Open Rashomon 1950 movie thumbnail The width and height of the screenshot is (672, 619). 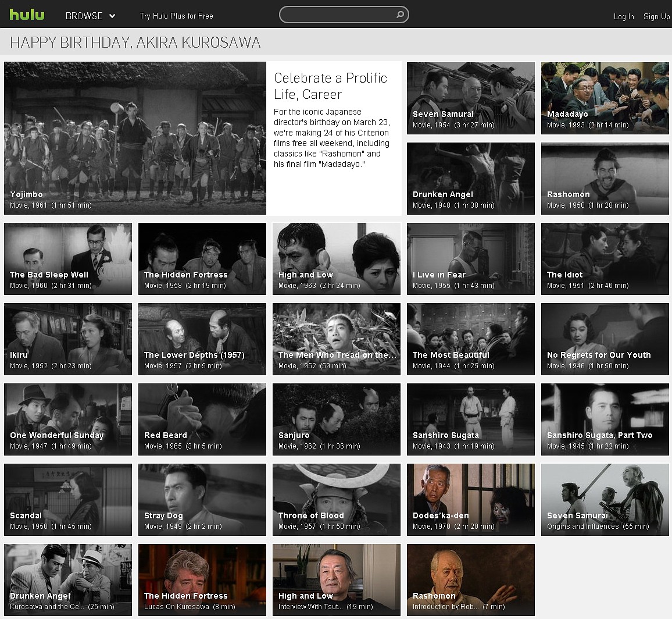(x=605, y=179)
